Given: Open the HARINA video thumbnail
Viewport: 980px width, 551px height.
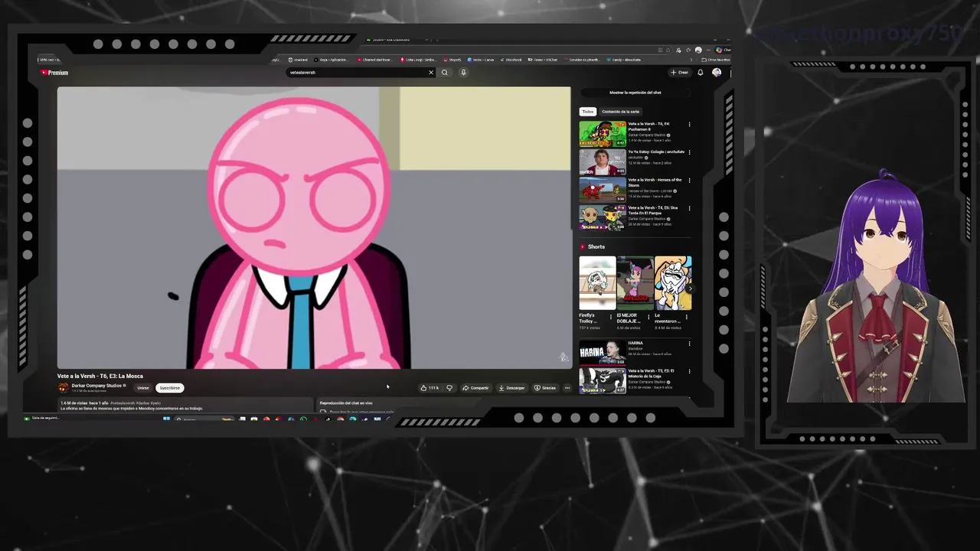Looking at the screenshot, I should tap(602, 353).
